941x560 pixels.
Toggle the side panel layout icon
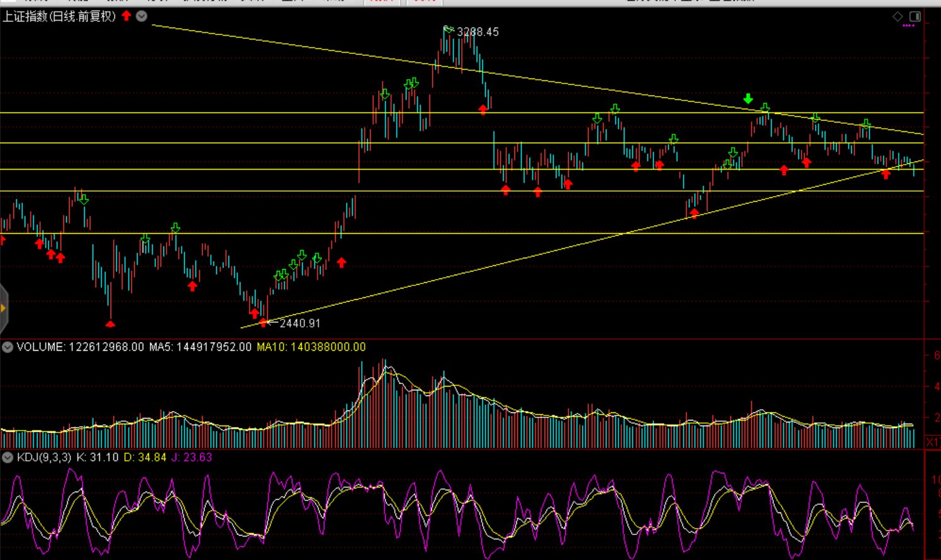point(915,16)
